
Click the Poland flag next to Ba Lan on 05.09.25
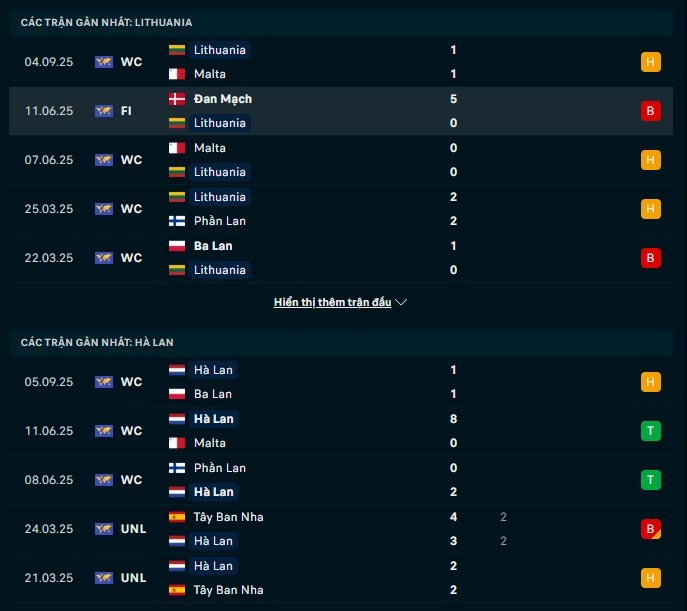point(177,394)
